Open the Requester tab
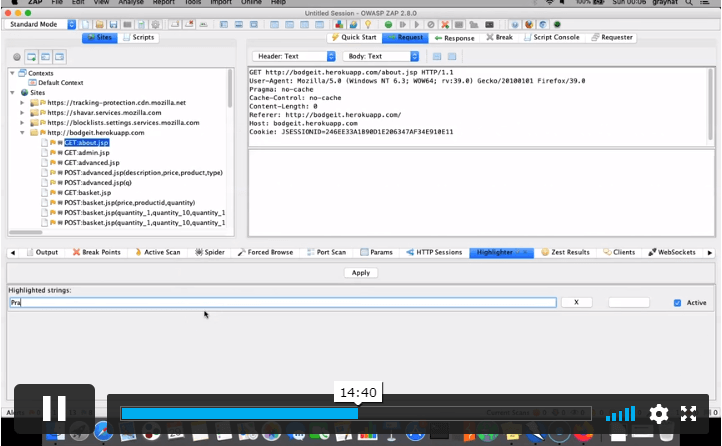Viewport: 722px width, 446px height. (x=611, y=37)
